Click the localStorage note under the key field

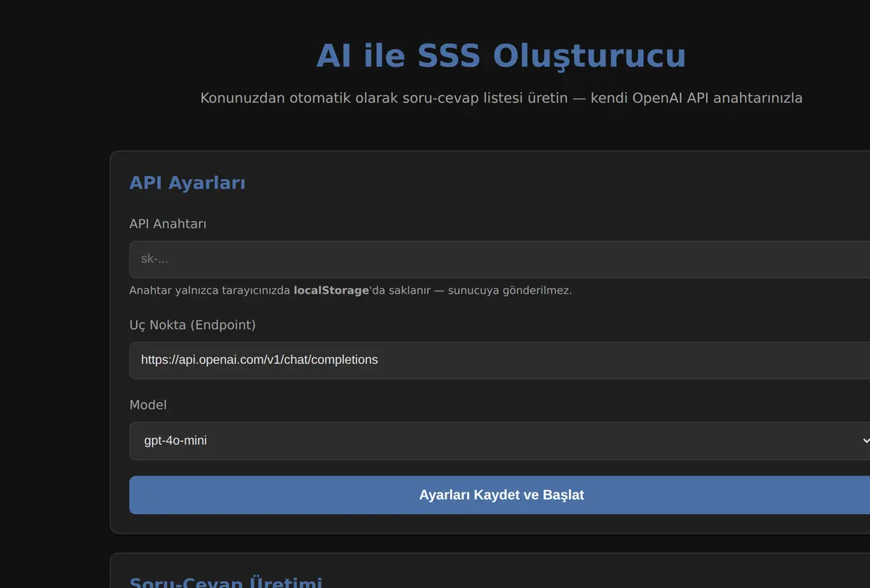(350, 291)
